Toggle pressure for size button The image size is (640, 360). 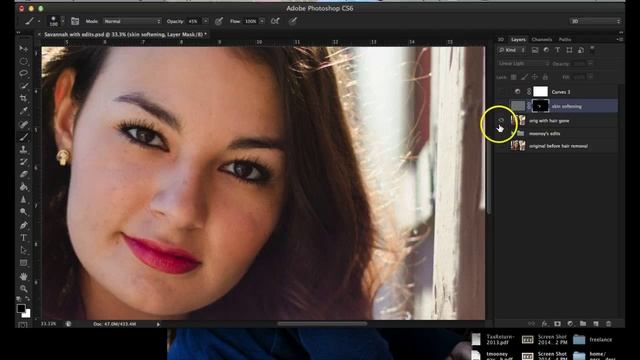coord(293,21)
